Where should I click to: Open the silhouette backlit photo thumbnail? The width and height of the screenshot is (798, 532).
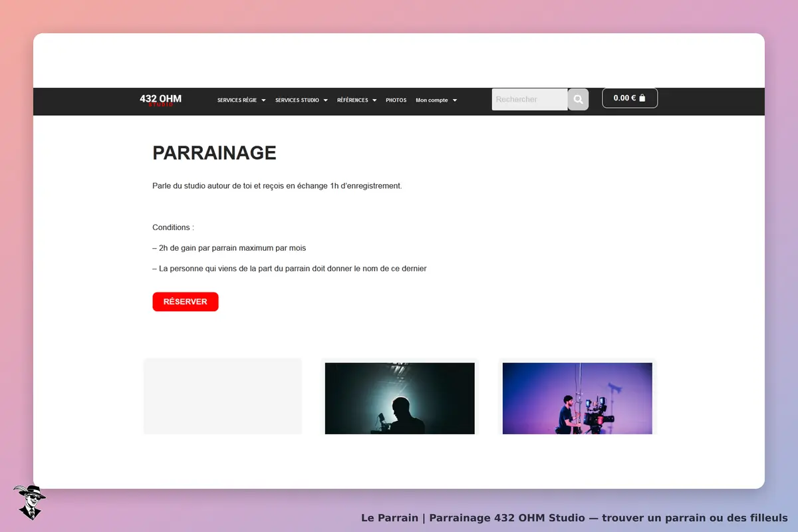400,398
